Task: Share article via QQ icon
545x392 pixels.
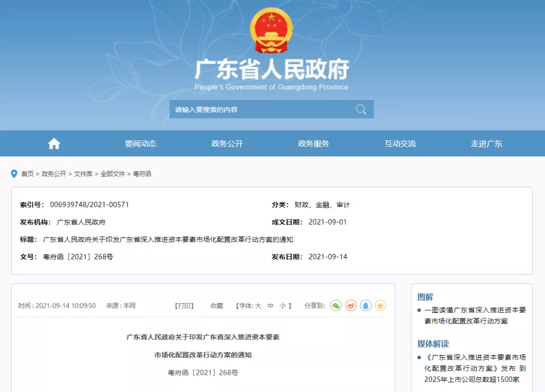Action: click(365, 306)
